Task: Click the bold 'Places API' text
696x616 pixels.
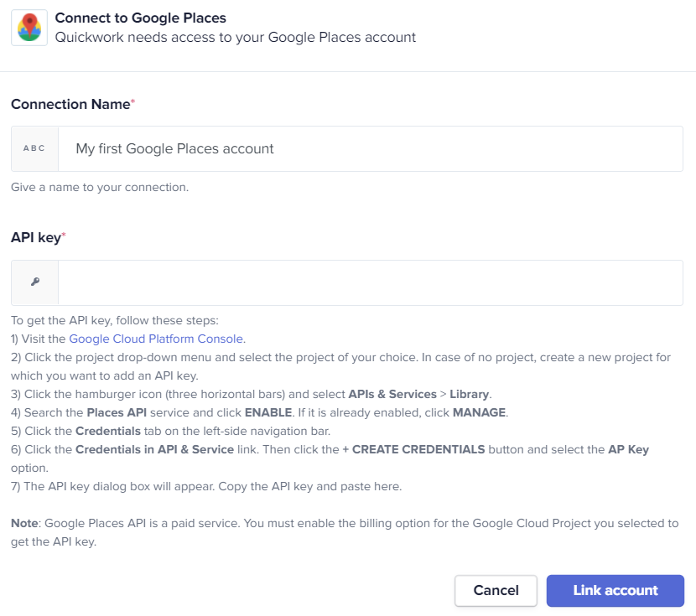Action: (117, 412)
